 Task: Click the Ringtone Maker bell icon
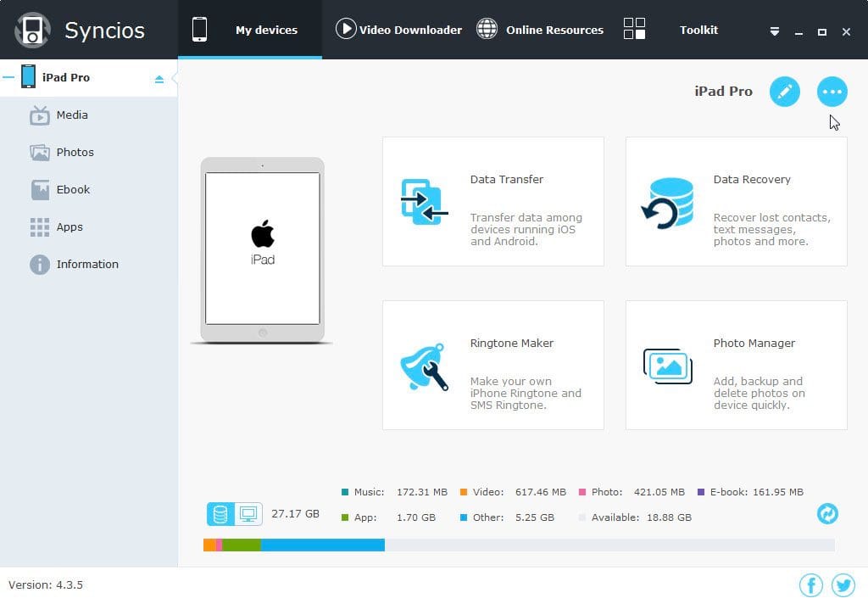coord(424,366)
